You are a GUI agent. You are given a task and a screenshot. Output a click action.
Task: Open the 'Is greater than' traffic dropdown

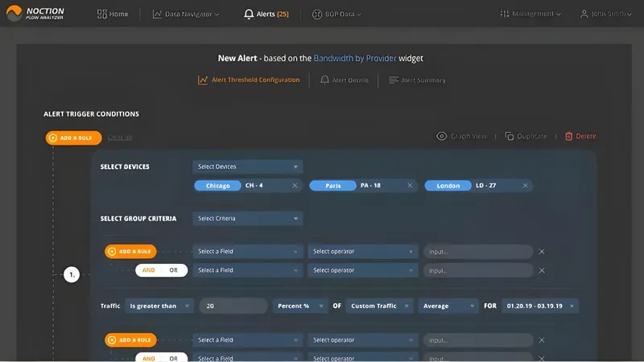point(159,306)
